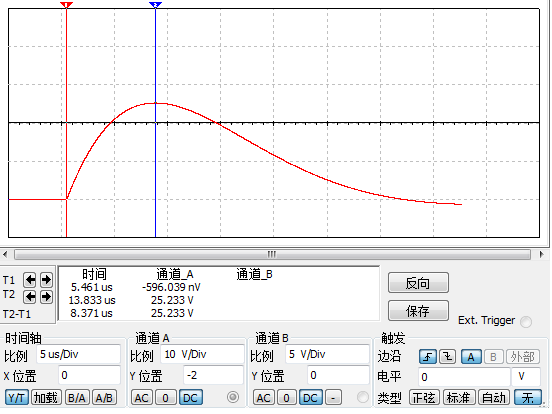
Task: Move cursor T1 left with arrow
Action: coord(30,280)
